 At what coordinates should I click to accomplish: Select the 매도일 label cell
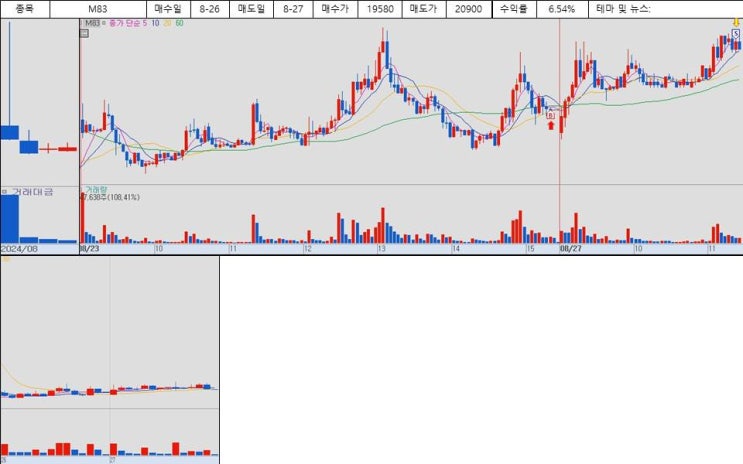click(x=251, y=9)
